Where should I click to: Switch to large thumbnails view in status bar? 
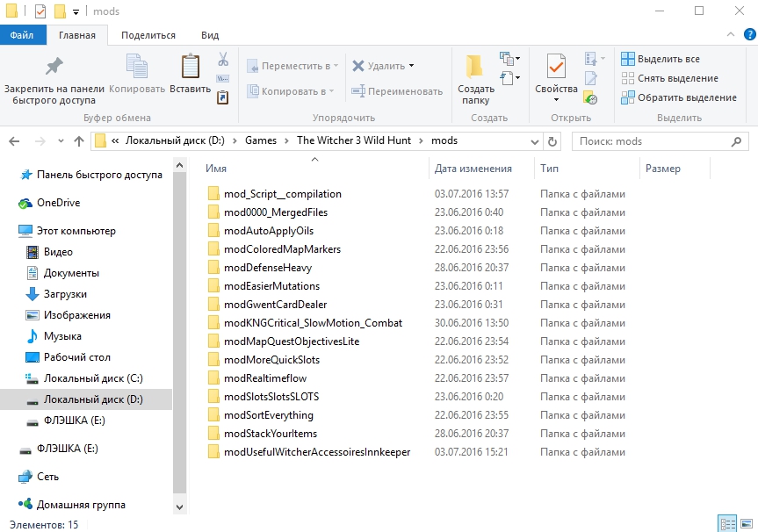[746, 524]
